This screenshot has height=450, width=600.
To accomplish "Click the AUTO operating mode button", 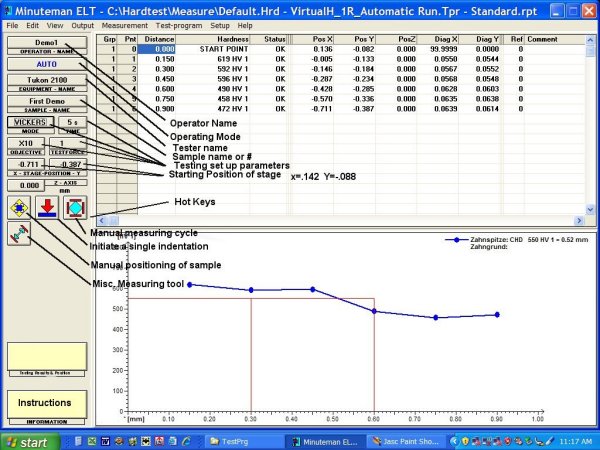I will coord(47,64).
